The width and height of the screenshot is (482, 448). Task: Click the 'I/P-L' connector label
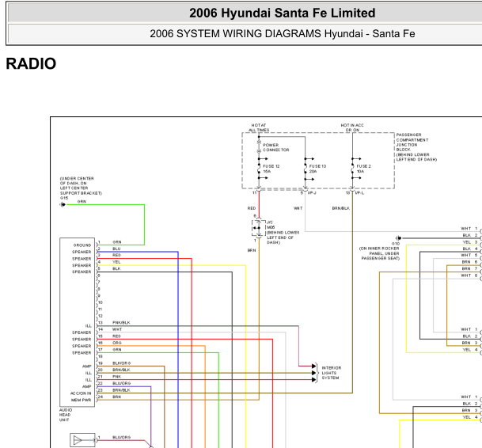click(x=359, y=193)
